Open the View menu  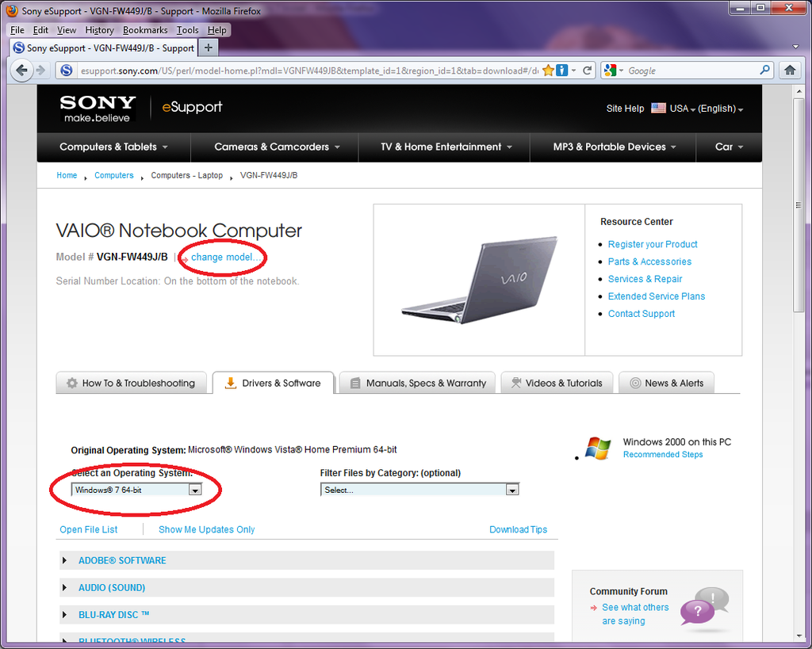(x=67, y=30)
